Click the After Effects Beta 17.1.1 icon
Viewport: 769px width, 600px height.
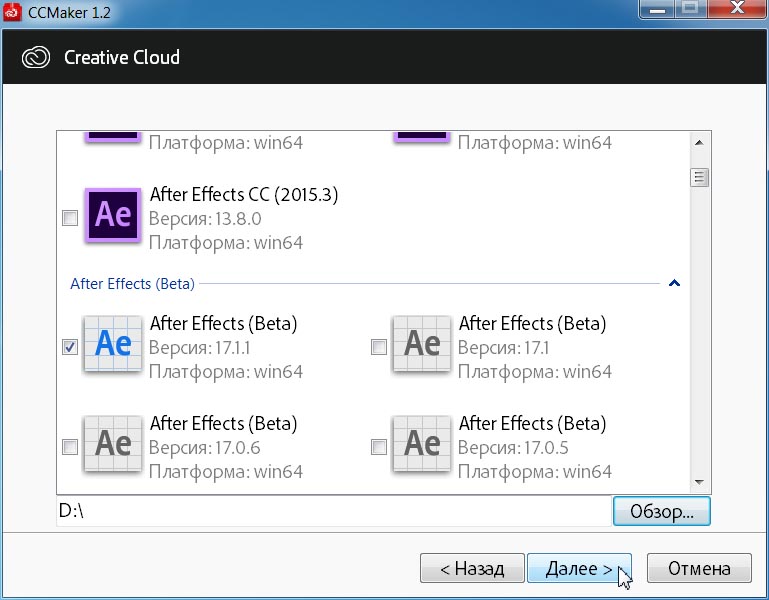click(x=113, y=344)
